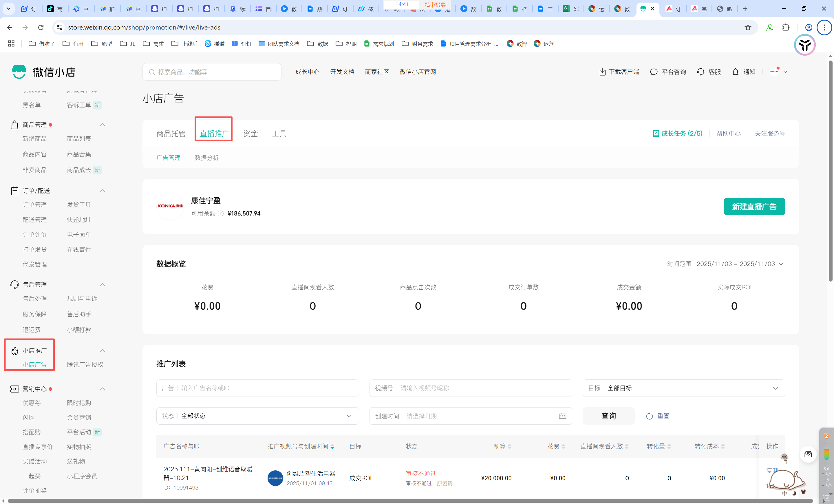Open platform consultation chat bubble icon
834x504 pixels.
tap(654, 72)
